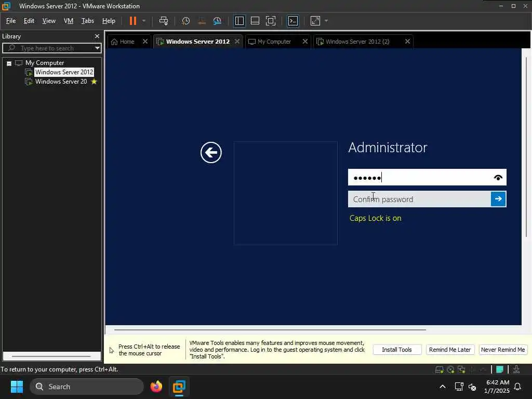Screen dimensions: 532x399
Task: Click the network adapter status icon
Action: (461, 369)
